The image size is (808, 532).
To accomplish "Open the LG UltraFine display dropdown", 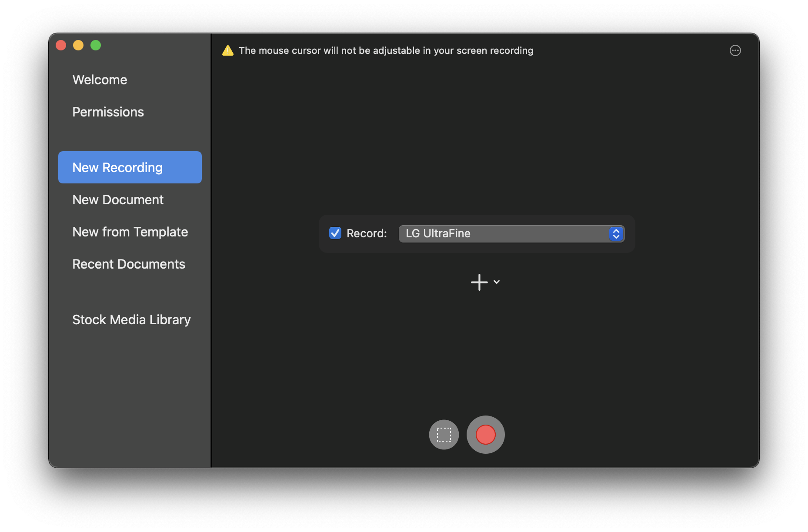I will pyautogui.click(x=511, y=233).
